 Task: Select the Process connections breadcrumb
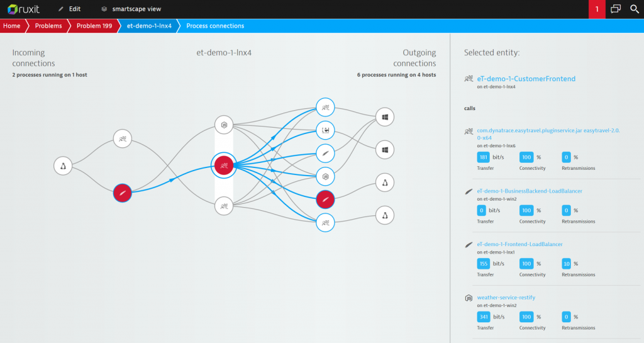(215, 26)
